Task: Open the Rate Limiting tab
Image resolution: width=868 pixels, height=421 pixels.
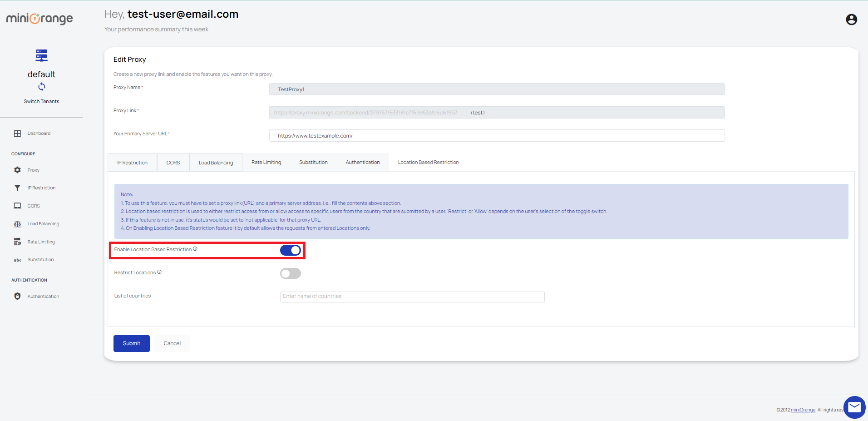Action: (x=266, y=162)
